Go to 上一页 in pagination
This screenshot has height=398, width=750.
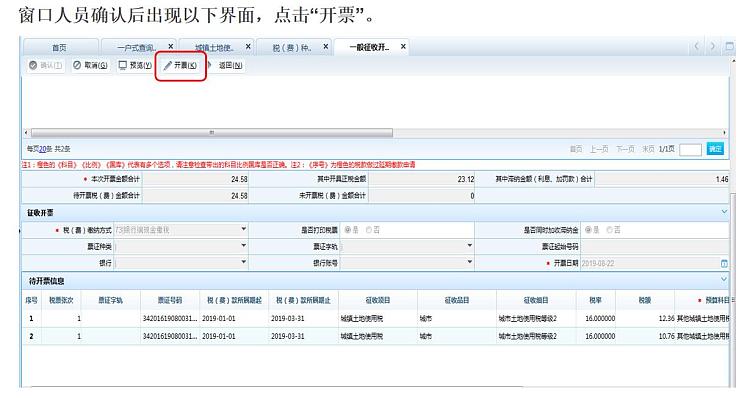click(599, 149)
